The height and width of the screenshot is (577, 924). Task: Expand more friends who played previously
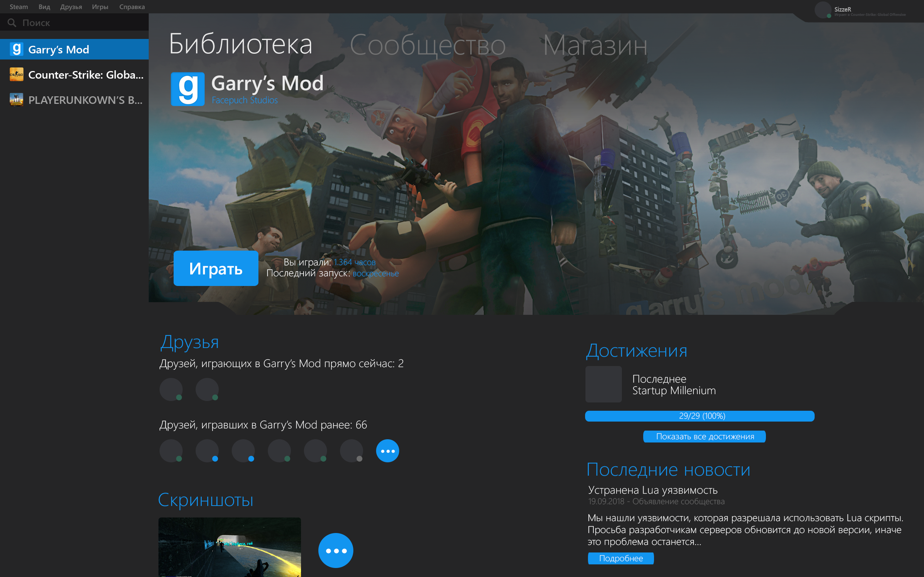pos(387,451)
